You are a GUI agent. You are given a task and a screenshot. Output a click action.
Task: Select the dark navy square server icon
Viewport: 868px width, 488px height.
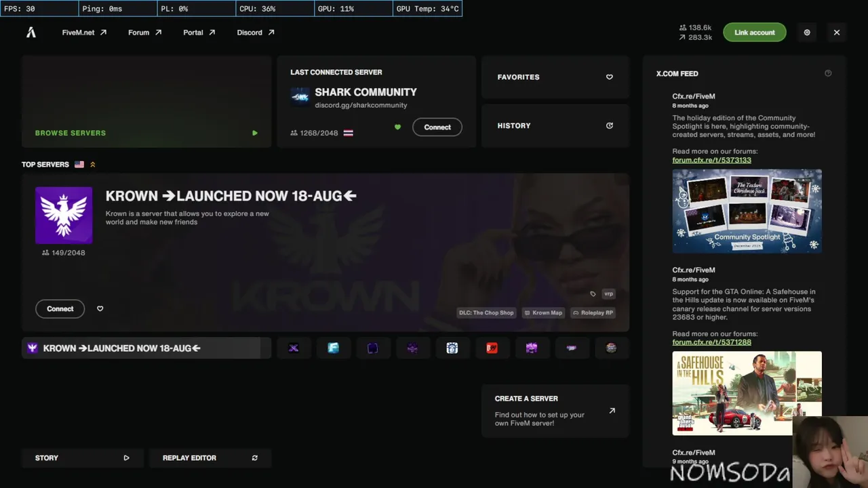(373, 348)
